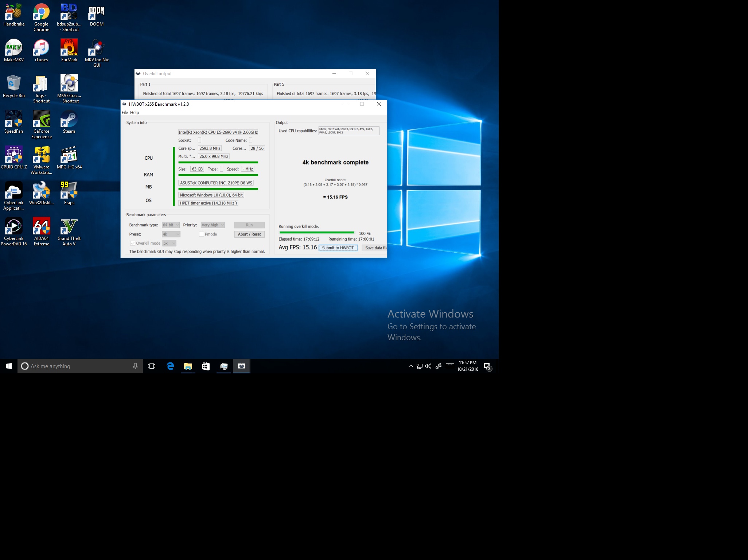
Task: Click the taskbar clock showing 11:57 PM
Action: (x=468, y=366)
